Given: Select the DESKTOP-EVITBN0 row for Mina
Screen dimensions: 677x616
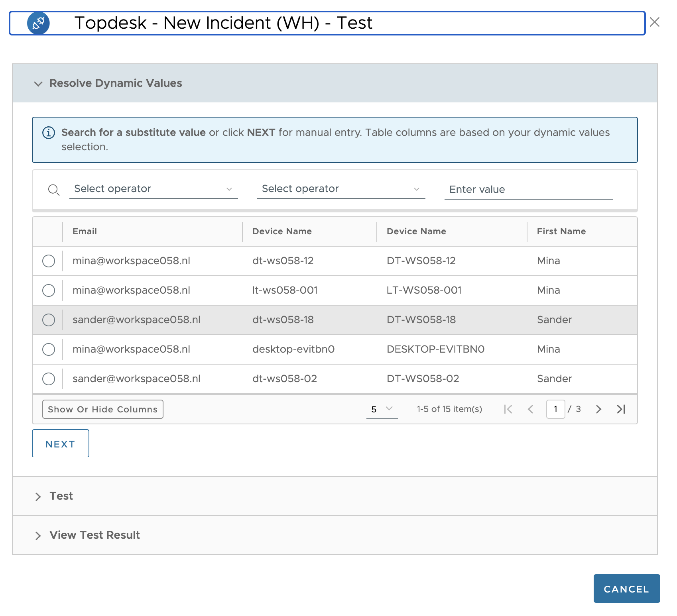Looking at the screenshot, I should pyautogui.click(x=49, y=349).
